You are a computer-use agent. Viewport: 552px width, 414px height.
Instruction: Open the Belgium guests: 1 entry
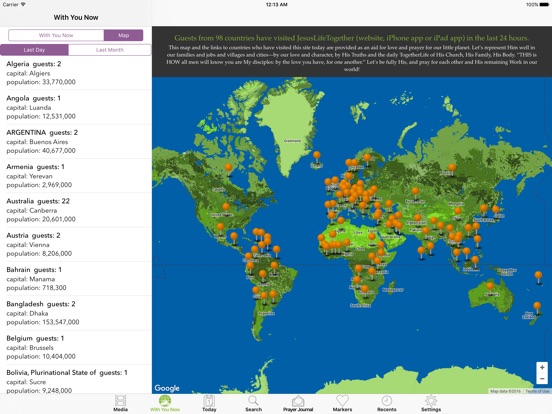point(76,347)
